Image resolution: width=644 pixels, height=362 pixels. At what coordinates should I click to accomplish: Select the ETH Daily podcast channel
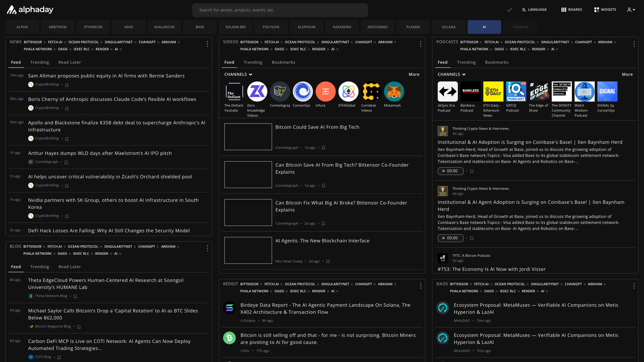click(493, 92)
